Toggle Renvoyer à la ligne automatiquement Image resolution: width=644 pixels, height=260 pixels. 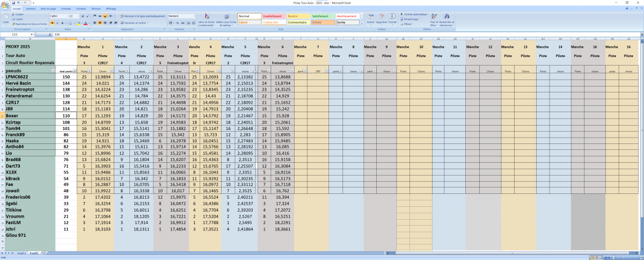click(142, 16)
